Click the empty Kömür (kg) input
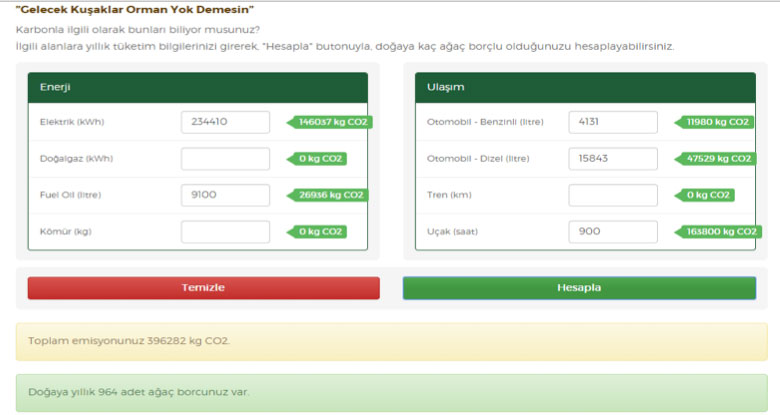This screenshot has height=415, width=780. coord(225,232)
